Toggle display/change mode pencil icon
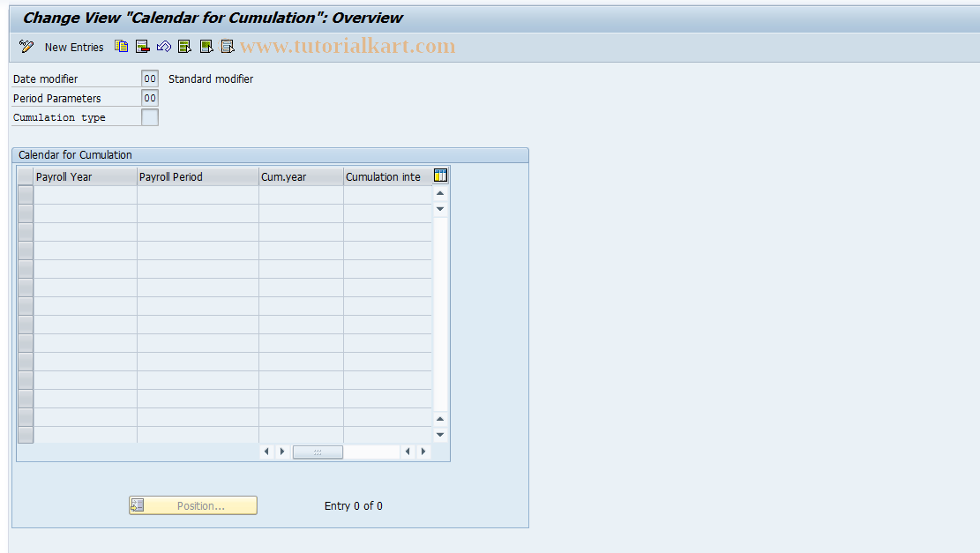This screenshot has height=553, width=980. [x=26, y=46]
